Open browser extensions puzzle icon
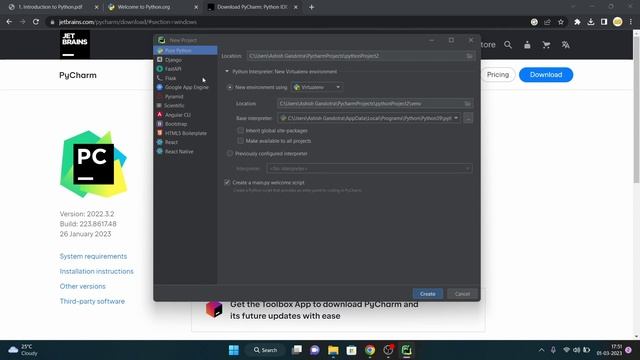640x360 pixels. [x=577, y=22]
